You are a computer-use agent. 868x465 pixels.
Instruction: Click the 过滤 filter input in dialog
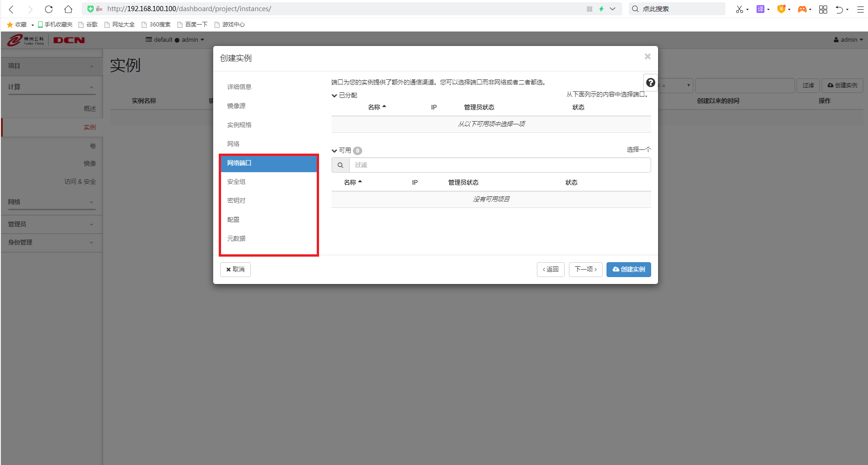tap(500, 165)
